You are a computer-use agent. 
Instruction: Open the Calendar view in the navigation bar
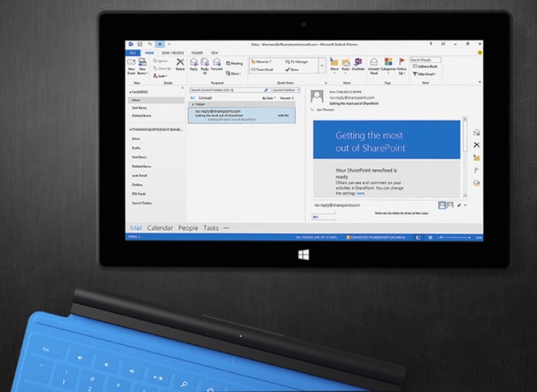point(160,228)
